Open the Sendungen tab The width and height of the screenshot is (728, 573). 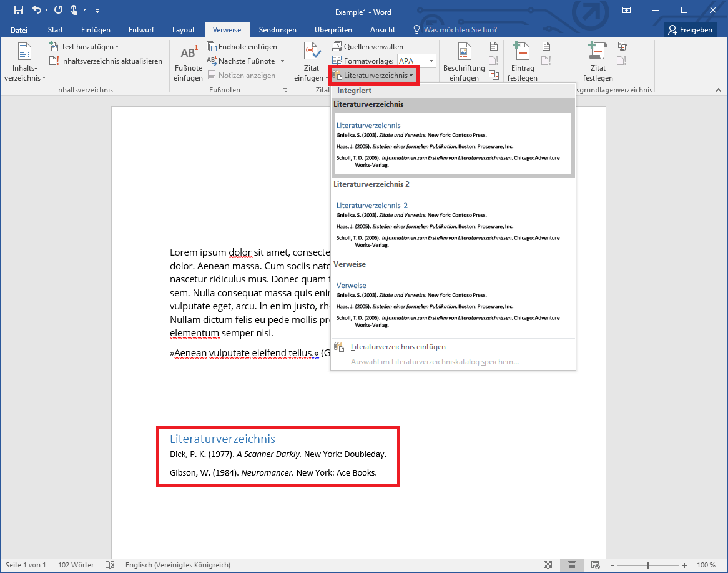[x=278, y=30]
